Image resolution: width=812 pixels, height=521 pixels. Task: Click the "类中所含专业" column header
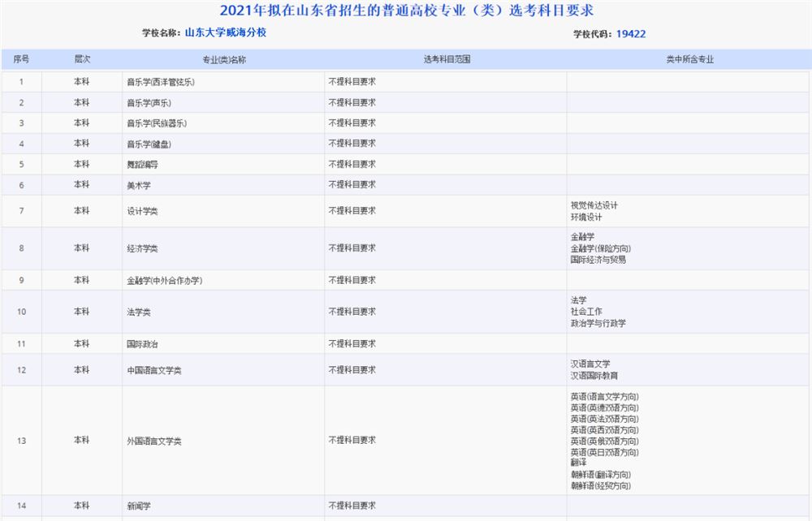pyautogui.click(x=689, y=60)
